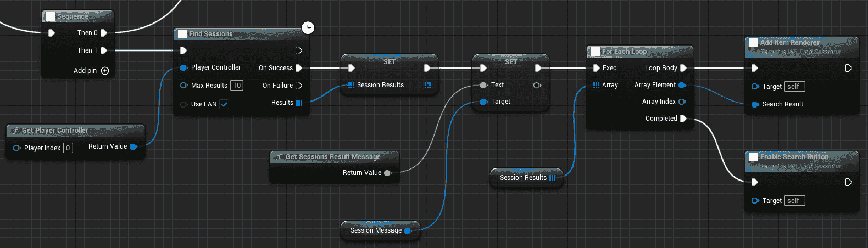This screenshot has height=248, width=868.
Task: Select the Add Item Renderer node header
Action: tap(802, 47)
